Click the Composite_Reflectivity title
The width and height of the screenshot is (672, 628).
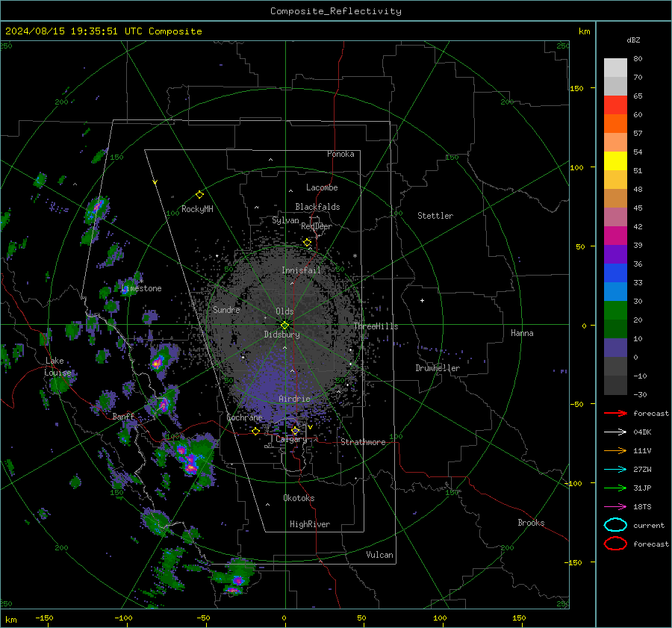(x=336, y=11)
